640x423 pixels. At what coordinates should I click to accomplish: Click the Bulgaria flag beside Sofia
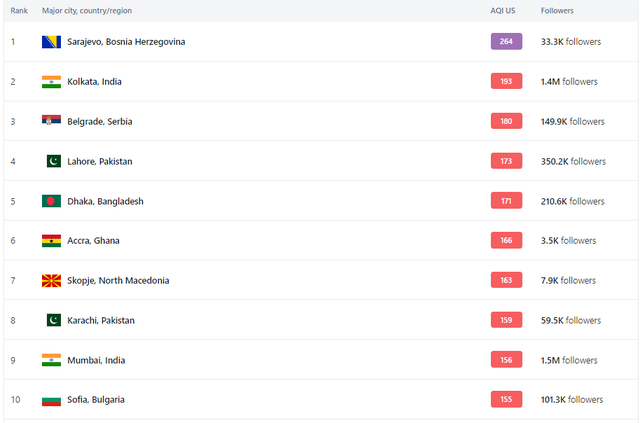(51, 400)
